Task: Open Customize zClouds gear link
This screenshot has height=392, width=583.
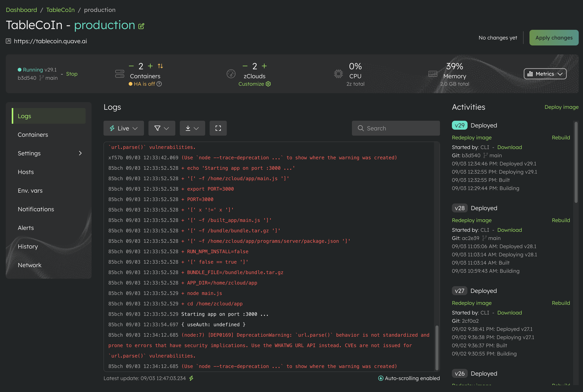Action: click(x=254, y=84)
